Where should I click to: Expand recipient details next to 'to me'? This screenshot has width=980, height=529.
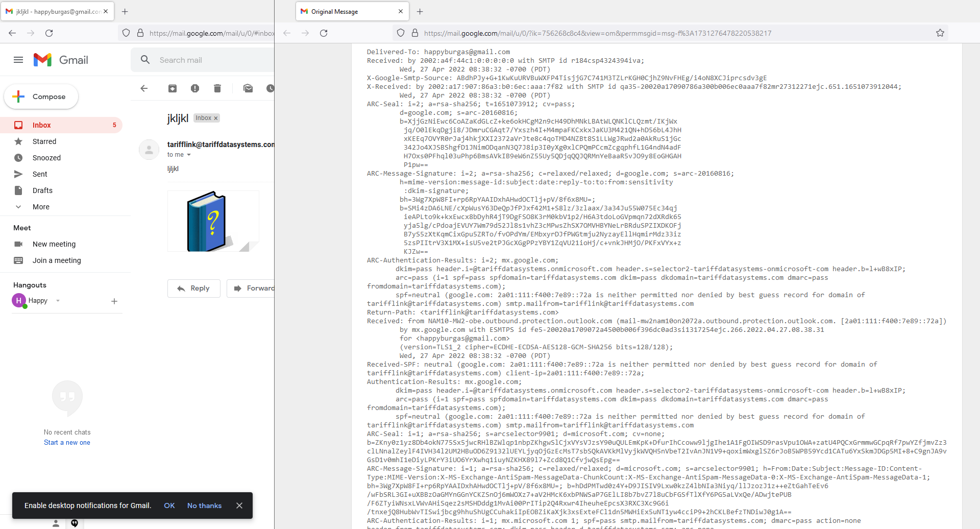[x=189, y=155]
